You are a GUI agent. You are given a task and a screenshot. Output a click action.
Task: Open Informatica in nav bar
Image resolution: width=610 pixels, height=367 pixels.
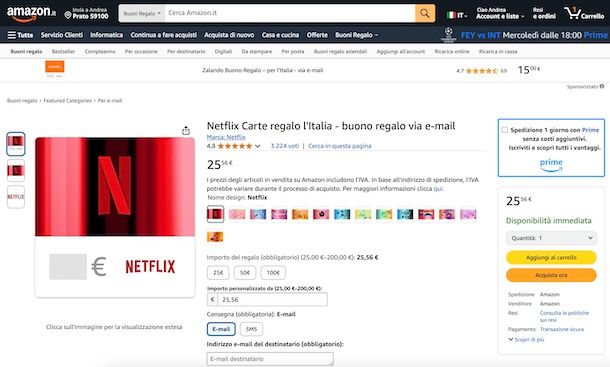(107, 35)
